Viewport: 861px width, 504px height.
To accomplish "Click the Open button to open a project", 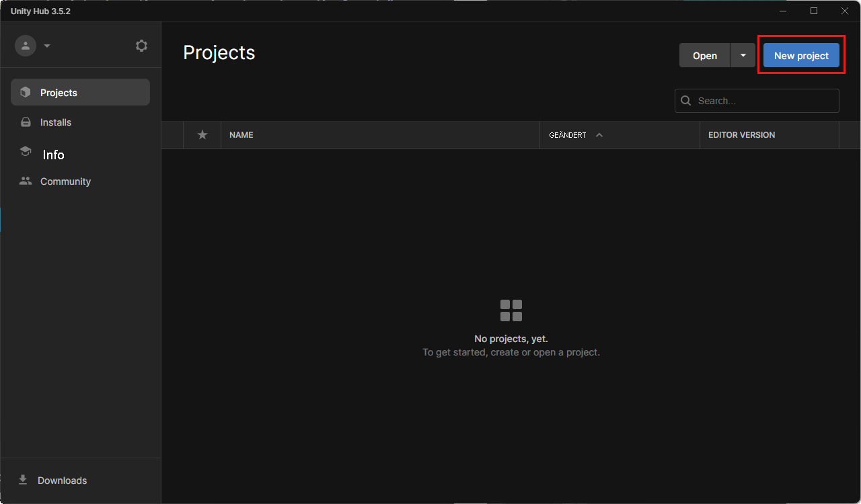I will pos(704,55).
